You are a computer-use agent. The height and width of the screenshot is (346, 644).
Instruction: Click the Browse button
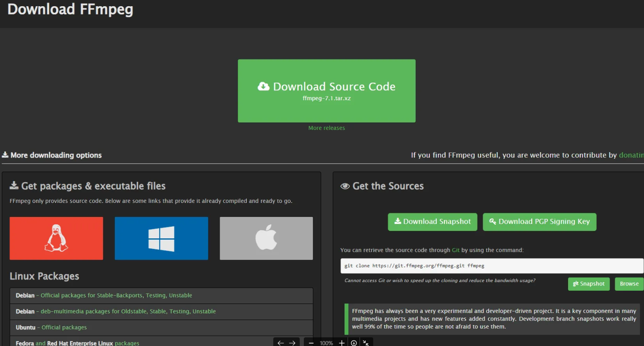[x=629, y=284]
